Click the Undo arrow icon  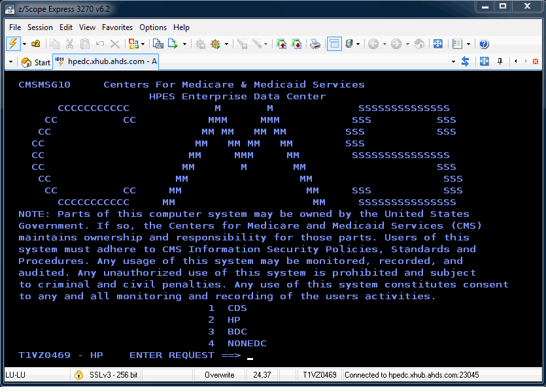[x=100, y=44]
